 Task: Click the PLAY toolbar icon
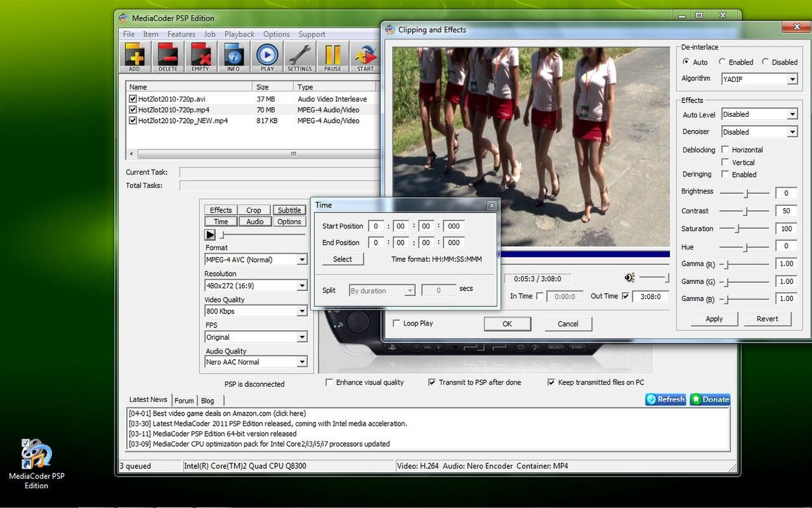tap(267, 57)
